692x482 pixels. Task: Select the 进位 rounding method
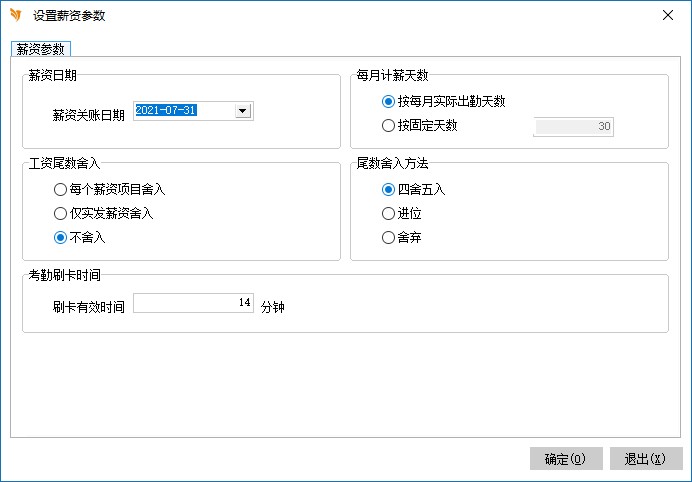[389, 213]
